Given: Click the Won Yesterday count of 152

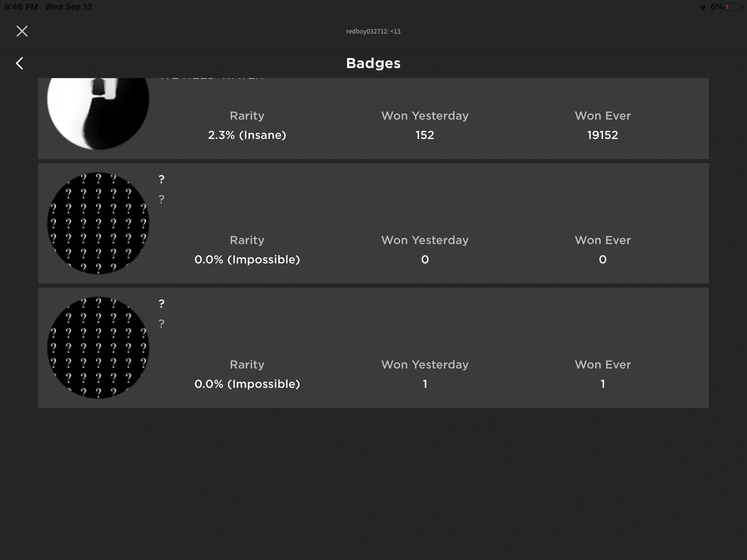Looking at the screenshot, I should coord(425,135).
